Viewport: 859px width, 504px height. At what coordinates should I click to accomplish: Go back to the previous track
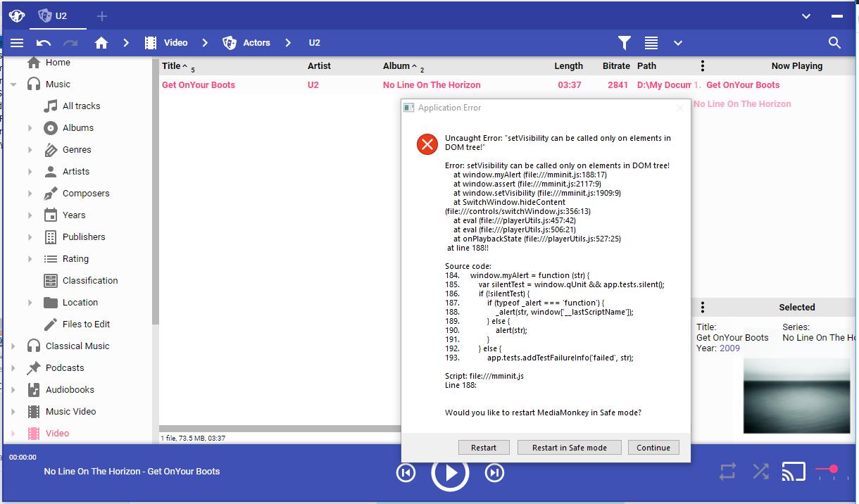click(x=406, y=473)
